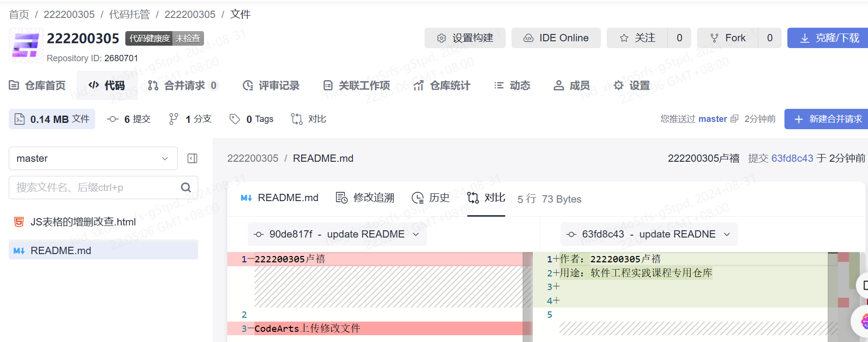Select README.md in the file tree
868x342 pixels.
point(103,250)
